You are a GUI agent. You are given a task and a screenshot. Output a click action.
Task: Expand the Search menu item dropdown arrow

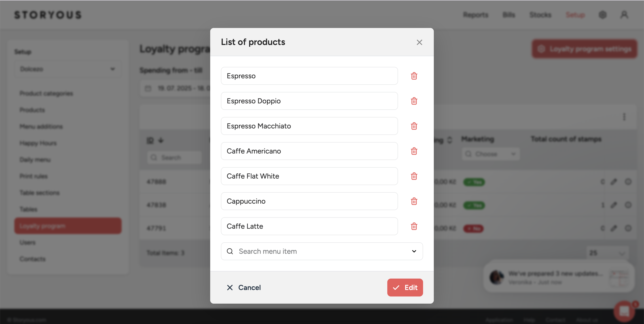[x=414, y=251]
